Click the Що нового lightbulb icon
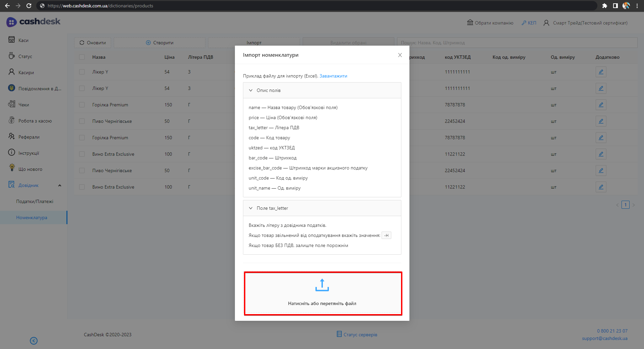 [x=12, y=168]
